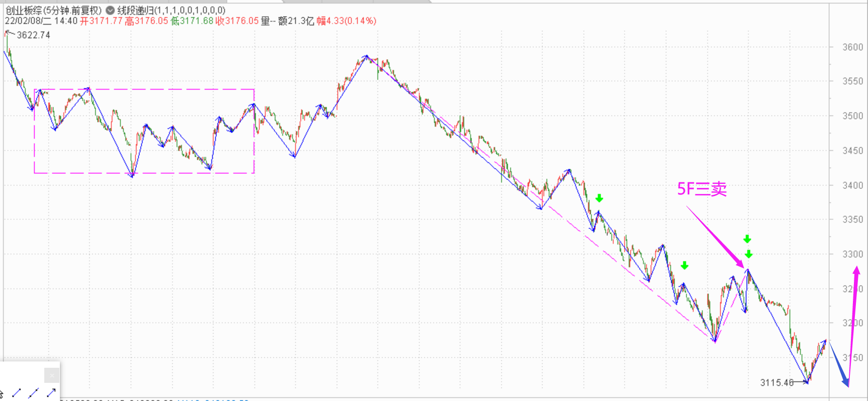Click the 3450 price axis label
Screen dimensions: 868x401
tap(853, 151)
